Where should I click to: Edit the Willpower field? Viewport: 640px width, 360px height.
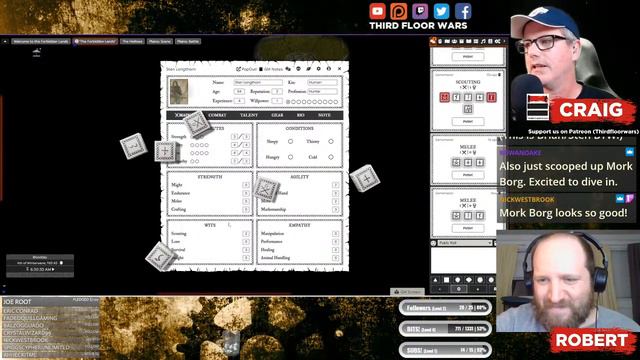click(277, 100)
